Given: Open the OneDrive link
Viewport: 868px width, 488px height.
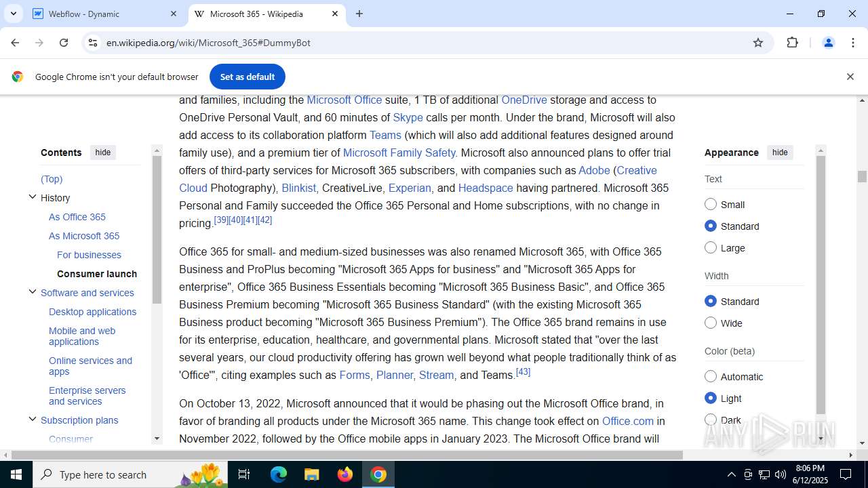Looking at the screenshot, I should 524,100.
